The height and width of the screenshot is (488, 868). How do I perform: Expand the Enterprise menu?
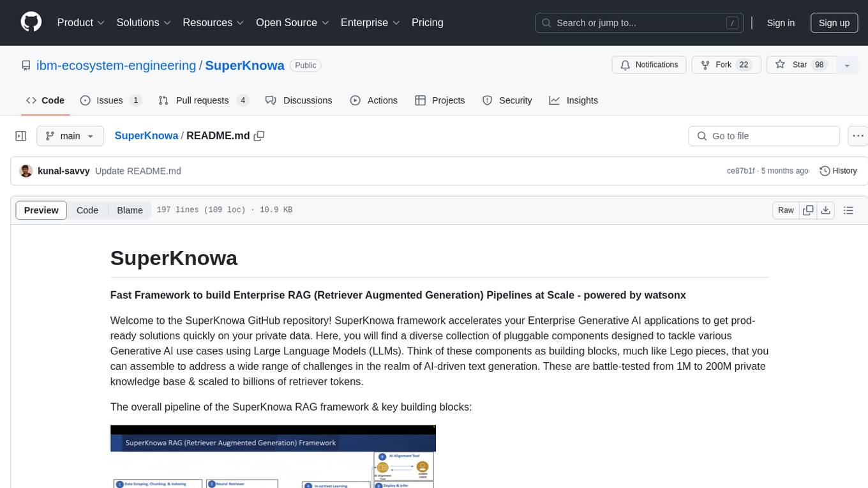[370, 22]
